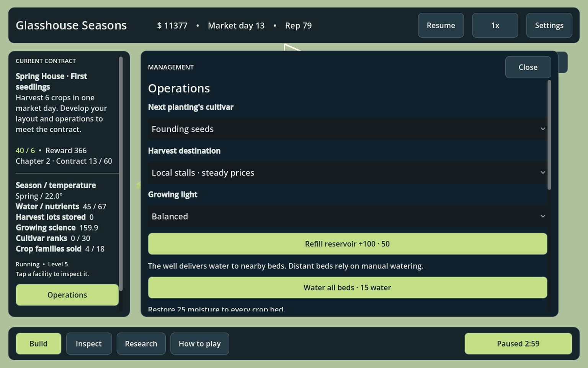Close the Operations management panel

pyautogui.click(x=528, y=67)
